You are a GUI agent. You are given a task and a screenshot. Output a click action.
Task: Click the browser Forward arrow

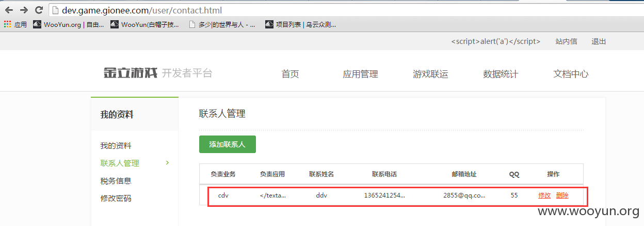[24, 10]
